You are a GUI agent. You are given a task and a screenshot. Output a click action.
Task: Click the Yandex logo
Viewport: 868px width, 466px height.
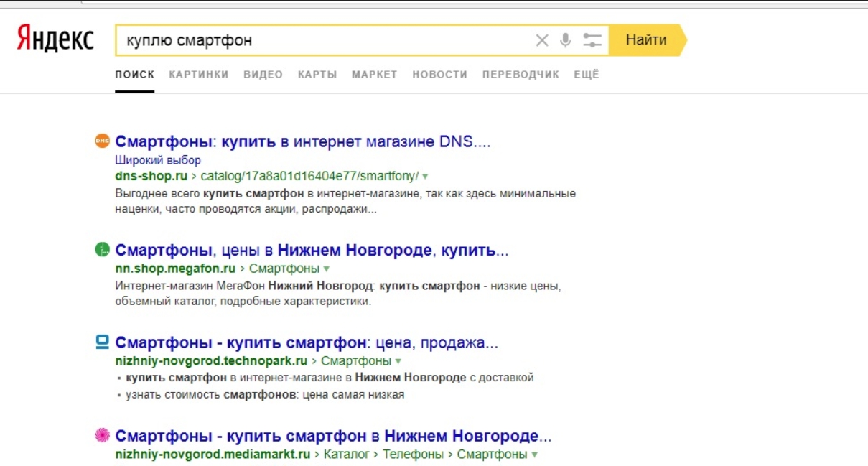tap(55, 39)
